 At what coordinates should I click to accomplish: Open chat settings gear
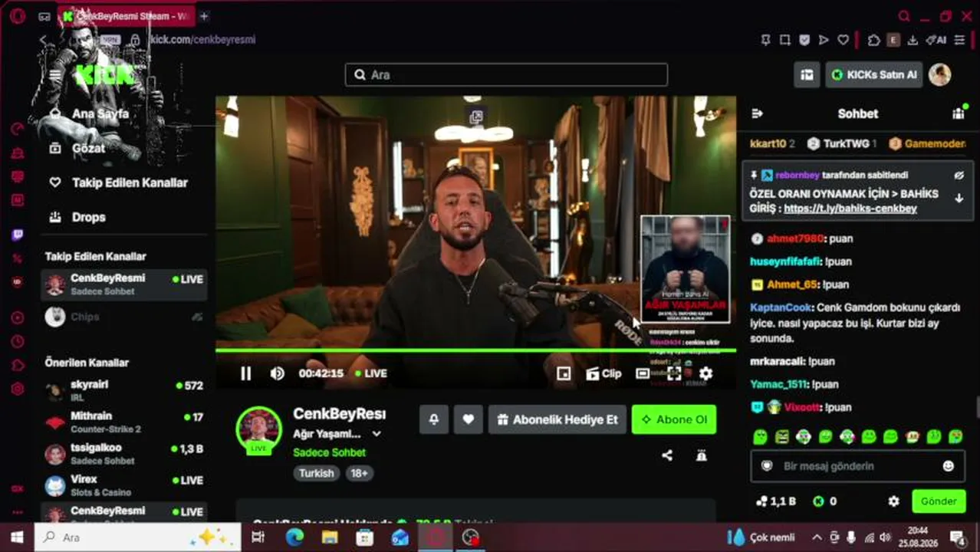click(893, 501)
